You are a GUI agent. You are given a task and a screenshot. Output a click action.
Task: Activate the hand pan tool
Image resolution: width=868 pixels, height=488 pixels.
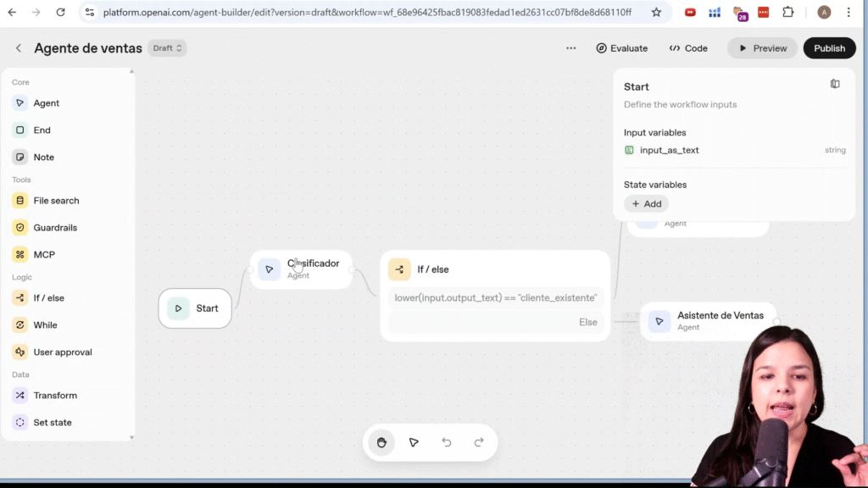point(381,442)
